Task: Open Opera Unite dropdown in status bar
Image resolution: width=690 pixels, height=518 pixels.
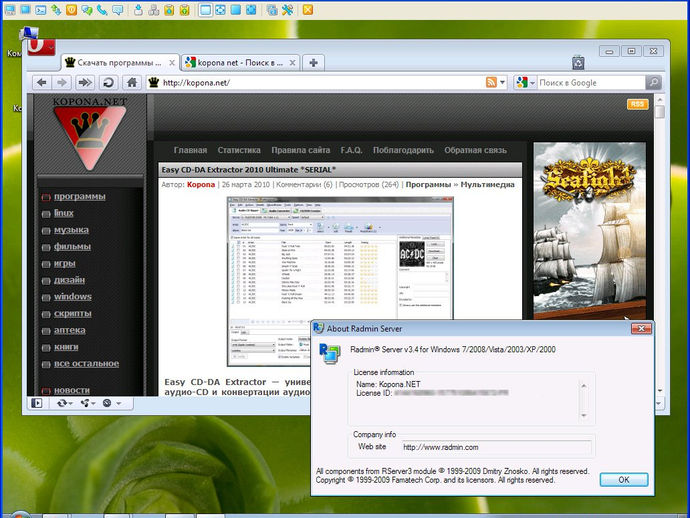Action: pyautogui.click(x=88, y=403)
